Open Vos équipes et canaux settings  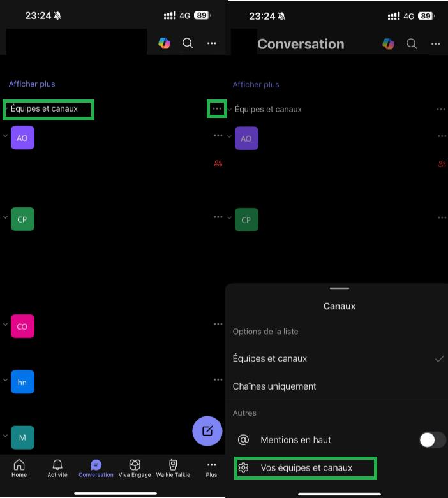click(306, 468)
